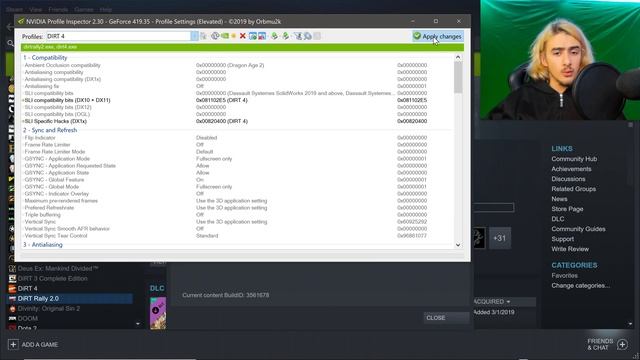This screenshot has height=360, width=640.
Task: Click the greyed-out last toolbar icon
Action: [317, 36]
